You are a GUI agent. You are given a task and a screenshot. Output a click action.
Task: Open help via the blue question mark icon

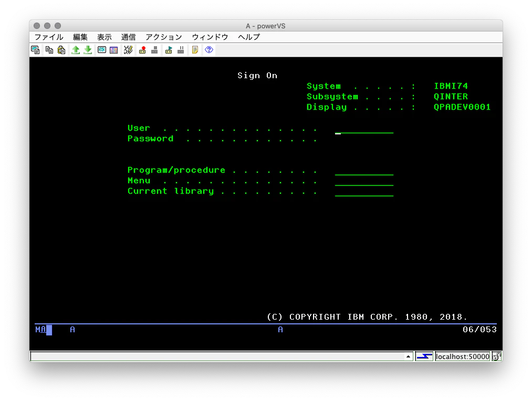[x=209, y=50]
